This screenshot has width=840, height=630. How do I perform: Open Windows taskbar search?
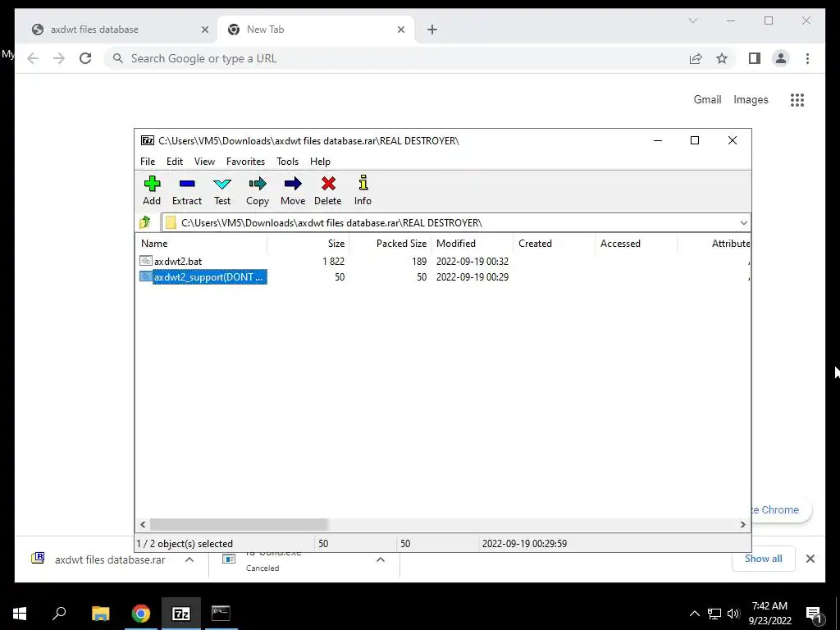click(59, 614)
